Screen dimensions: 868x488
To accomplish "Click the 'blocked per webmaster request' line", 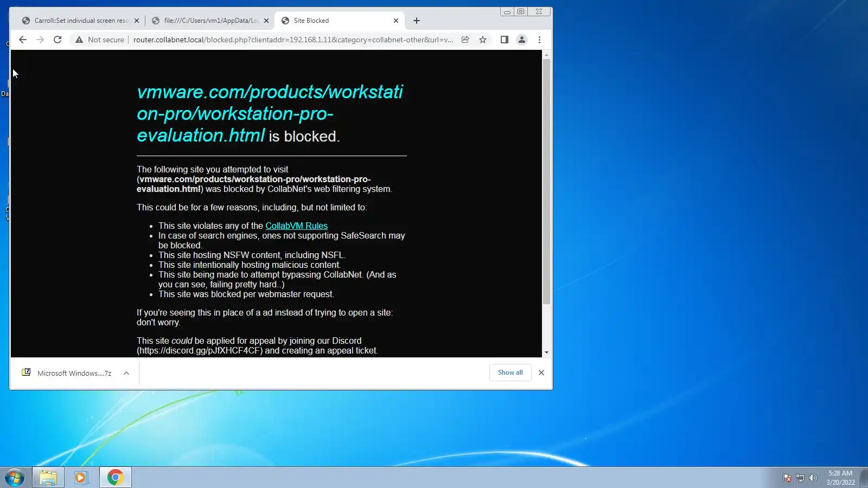I will tap(246, 294).
